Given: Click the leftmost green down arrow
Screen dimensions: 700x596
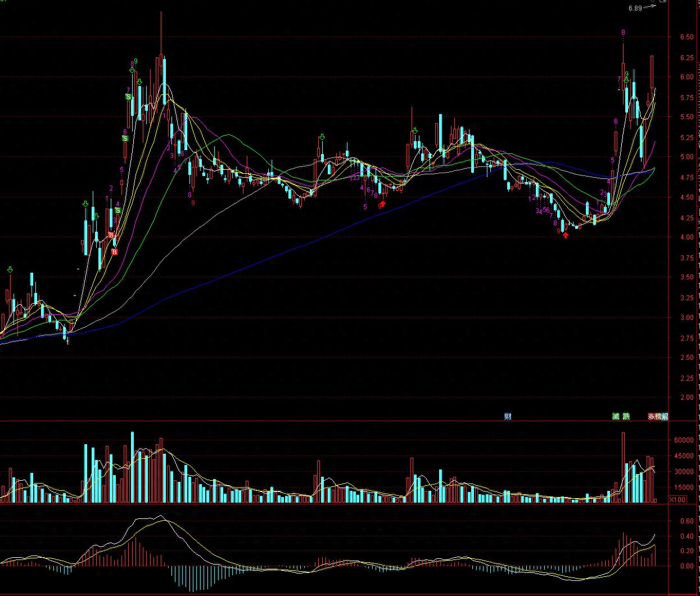Looking at the screenshot, I should click(10, 270).
